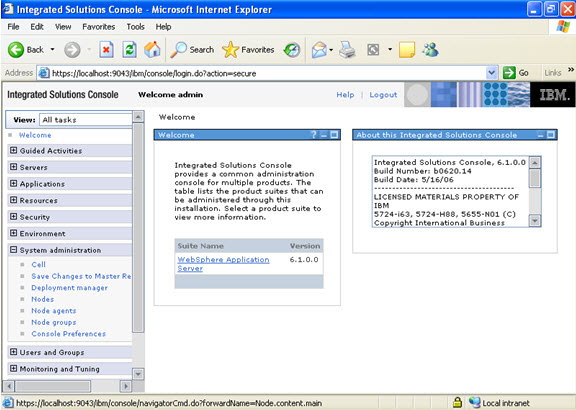Stop page loading with red X icon
The height and width of the screenshot is (410, 576).
(x=106, y=50)
